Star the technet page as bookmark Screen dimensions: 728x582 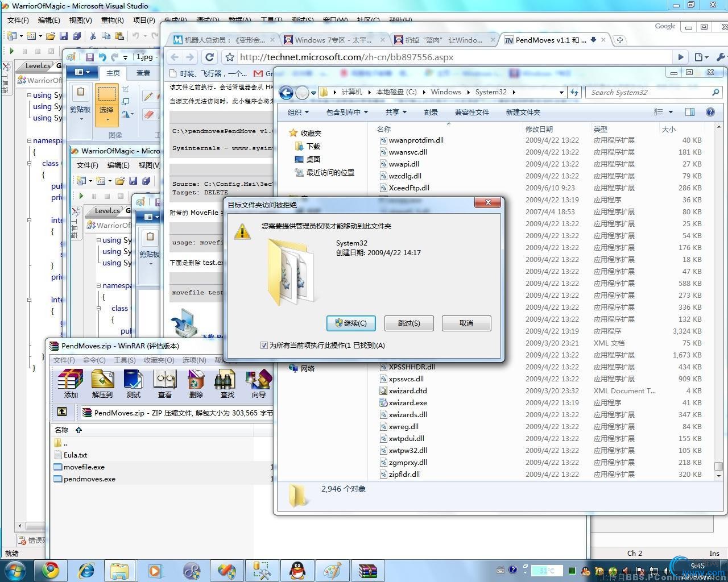(x=230, y=57)
